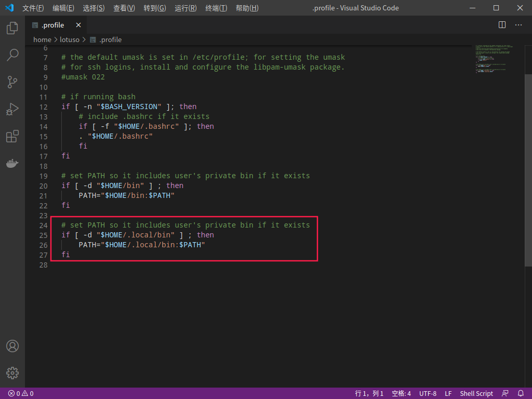The height and width of the screenshot is (399, 532).
Task: Open the Source Control view
Action: point(12,82)
